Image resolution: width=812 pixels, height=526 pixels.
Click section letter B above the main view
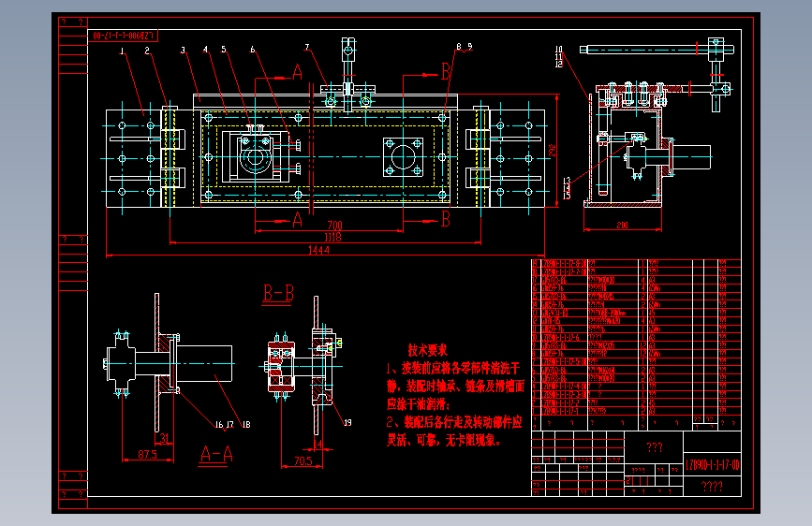click(x=446, y=71)
